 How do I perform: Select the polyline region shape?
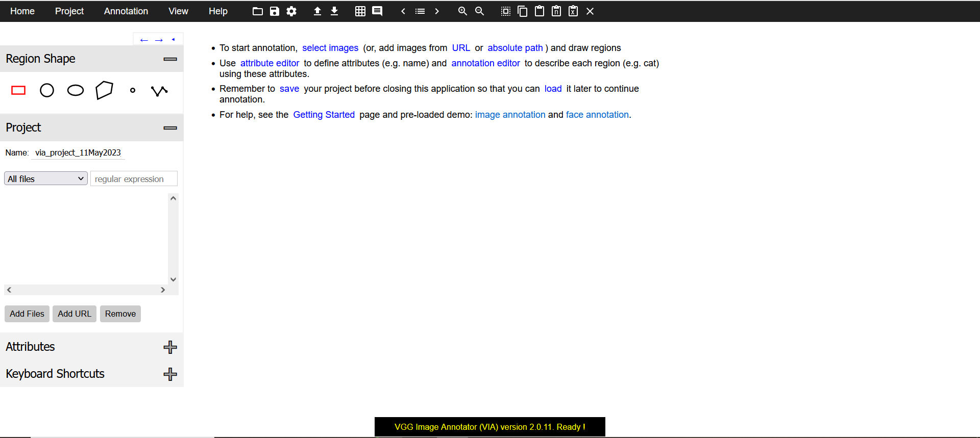tap(159, 91)
